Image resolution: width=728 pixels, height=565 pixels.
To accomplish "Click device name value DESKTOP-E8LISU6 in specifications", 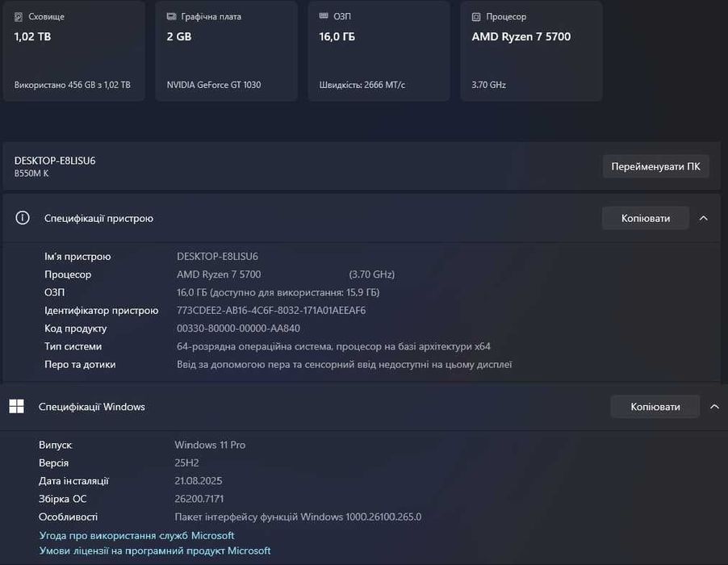I will [x=217, y=257].
